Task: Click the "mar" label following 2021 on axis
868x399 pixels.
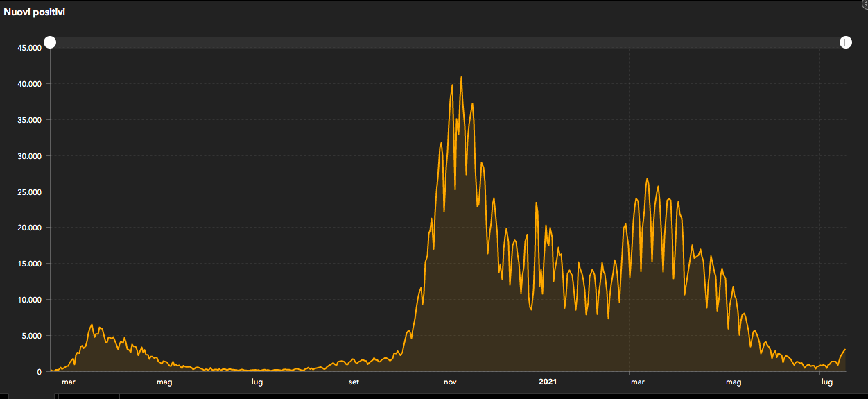Action: 637,382
